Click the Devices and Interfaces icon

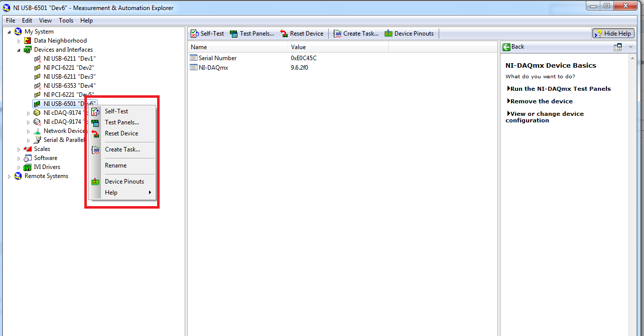point(28,50)
